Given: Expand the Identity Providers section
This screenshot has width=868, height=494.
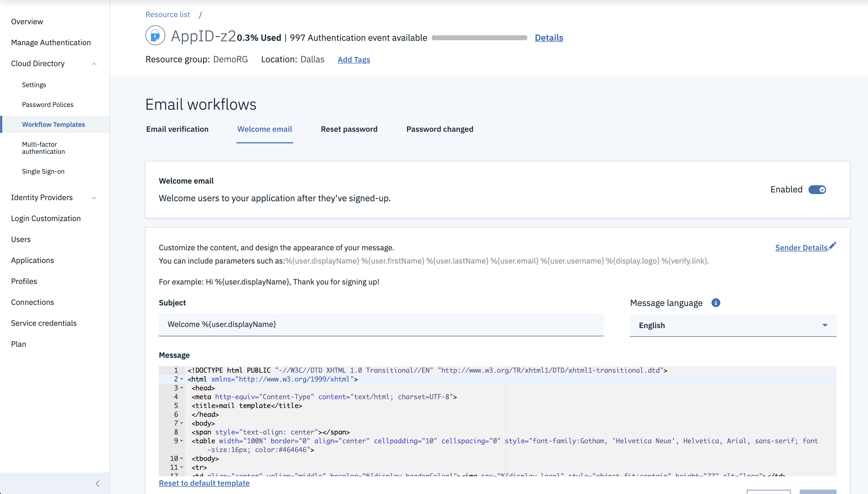Looking at the screenshot, I should pos(94,198).
